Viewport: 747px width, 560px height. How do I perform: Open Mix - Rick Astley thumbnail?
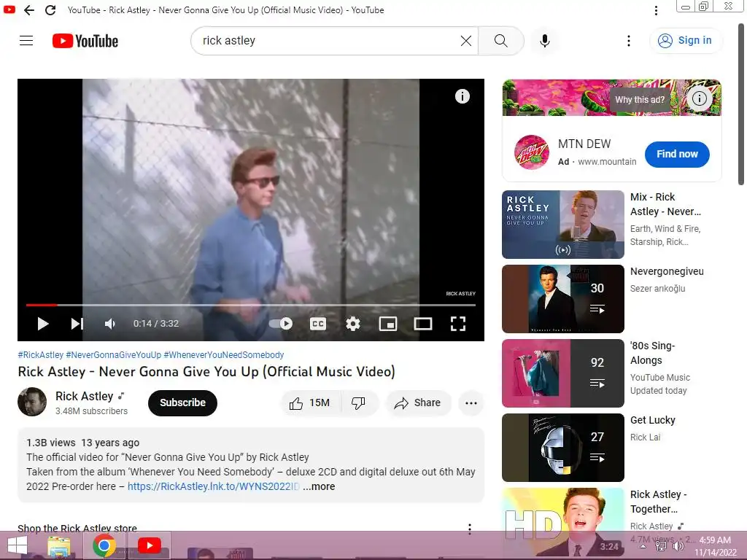(562, 225)
